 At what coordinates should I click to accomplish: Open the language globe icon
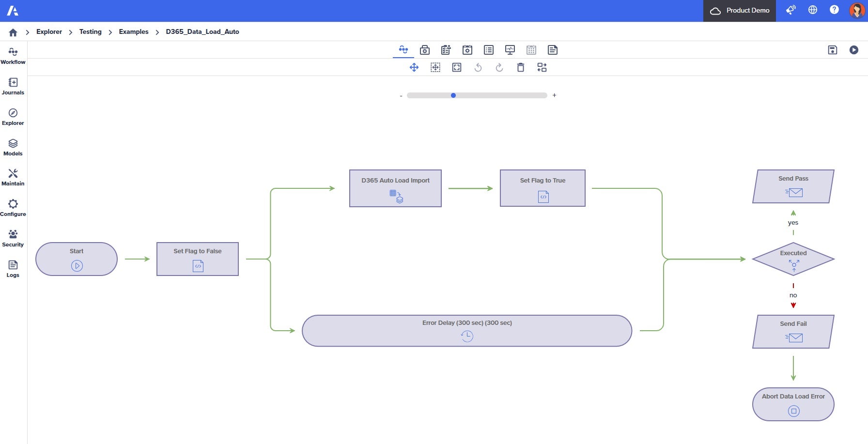coord(813,10)
